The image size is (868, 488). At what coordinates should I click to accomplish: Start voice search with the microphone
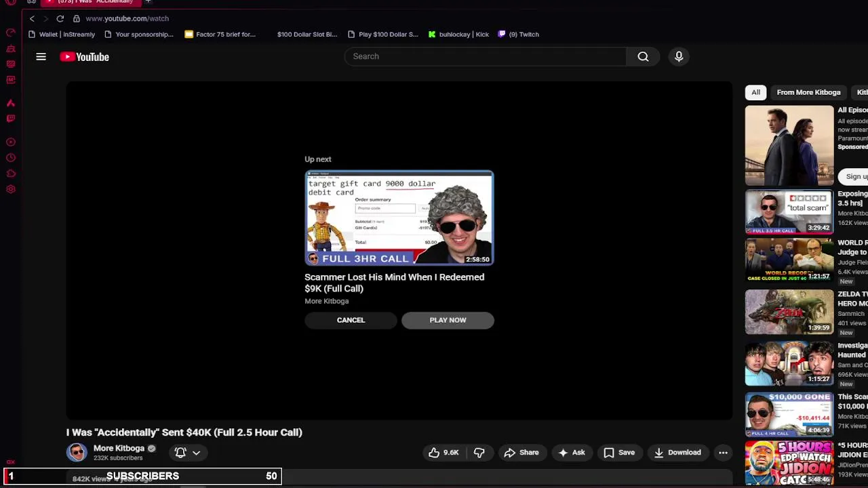[679, 56]
